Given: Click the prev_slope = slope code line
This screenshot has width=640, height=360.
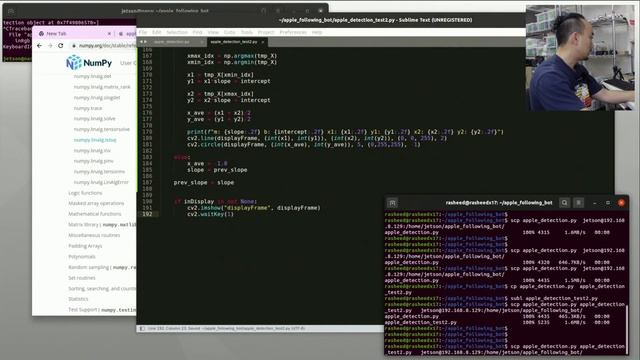Looking at the screenshot, I should tap(204, 182).
